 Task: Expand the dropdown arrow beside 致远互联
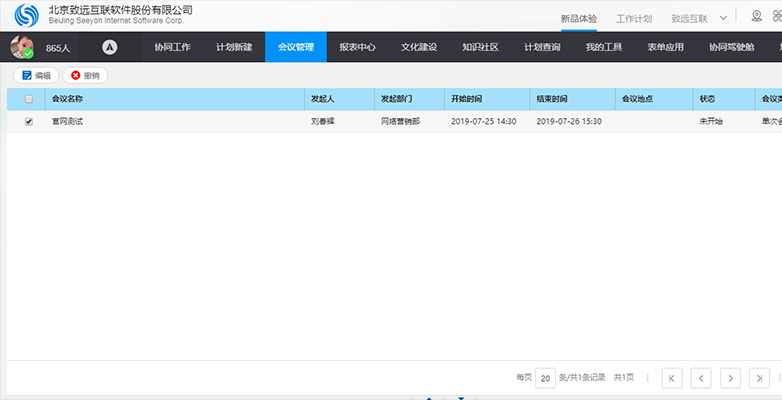coord(723,18)
